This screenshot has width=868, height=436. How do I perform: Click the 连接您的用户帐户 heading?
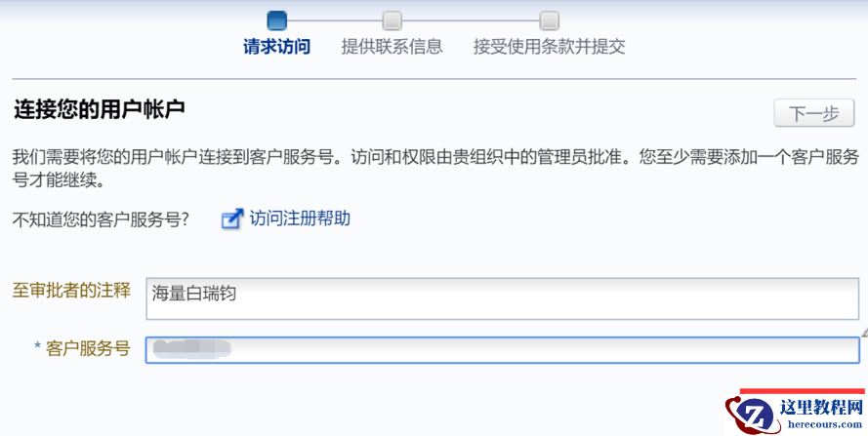pyautogui.click(x=99, y=109)
